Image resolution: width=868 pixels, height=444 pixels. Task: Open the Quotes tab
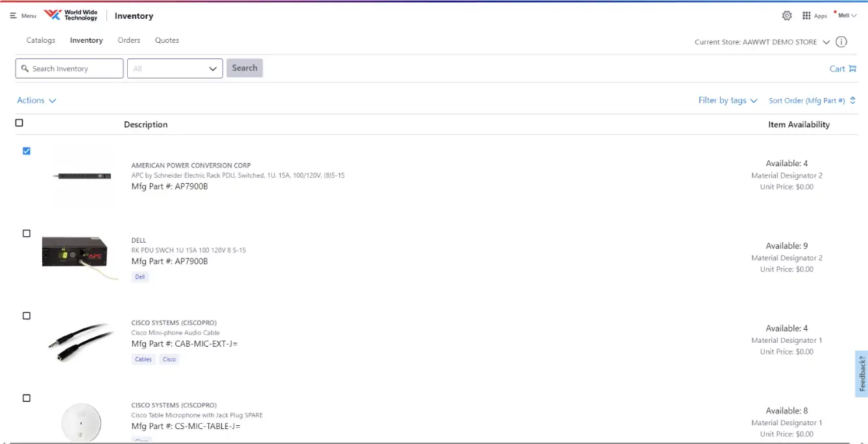point(167,40)
